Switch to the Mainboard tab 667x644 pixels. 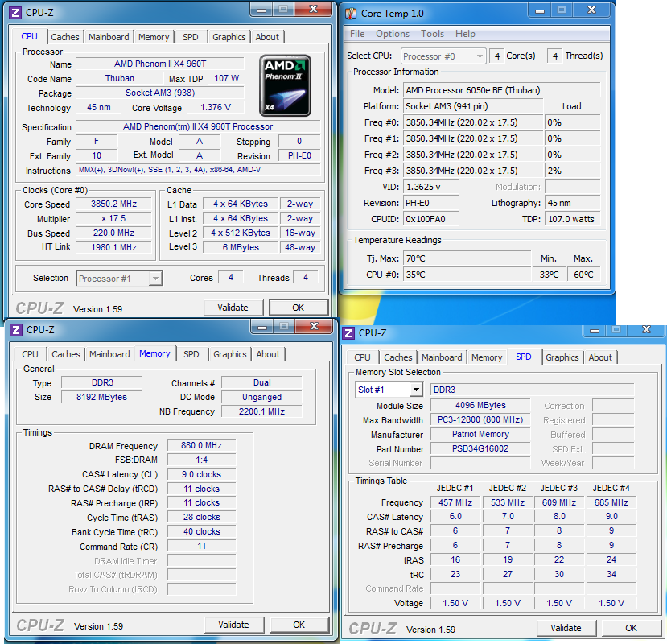[x=109, y=36]
